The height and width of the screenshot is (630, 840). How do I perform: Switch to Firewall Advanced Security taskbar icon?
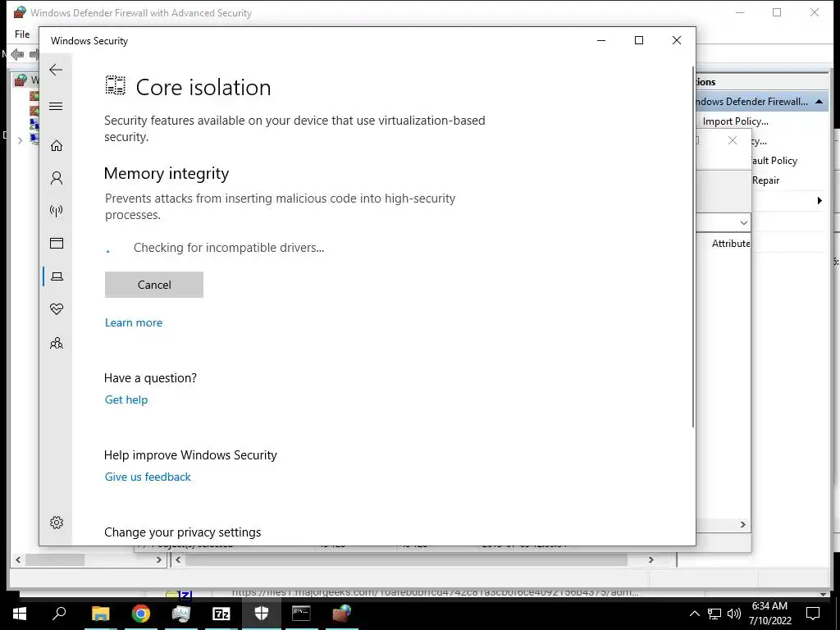click(x=342, y=614)
